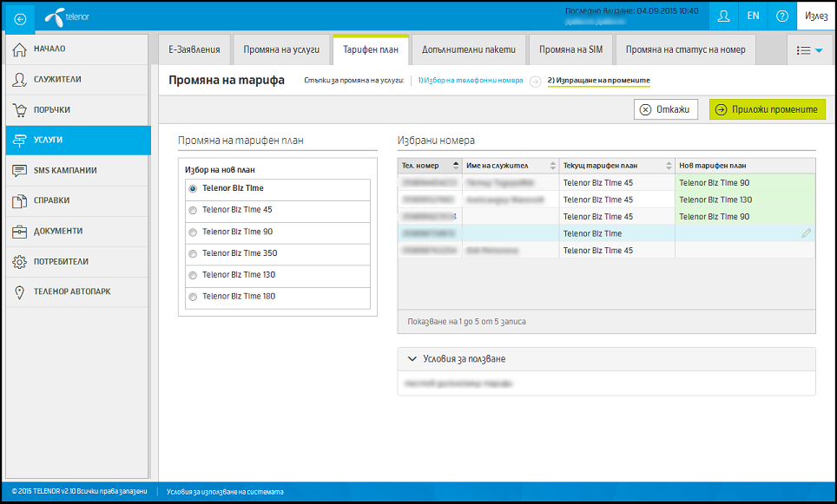Click the Приложи промените button
This screenshot has height=504, width=837.
[767, 109]
